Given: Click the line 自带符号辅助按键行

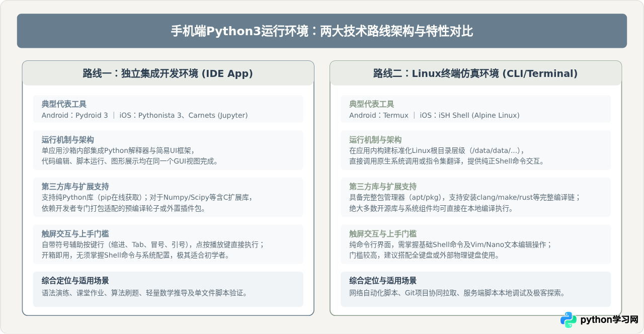Looking at the screenshot, I should (x=153, y=244).
